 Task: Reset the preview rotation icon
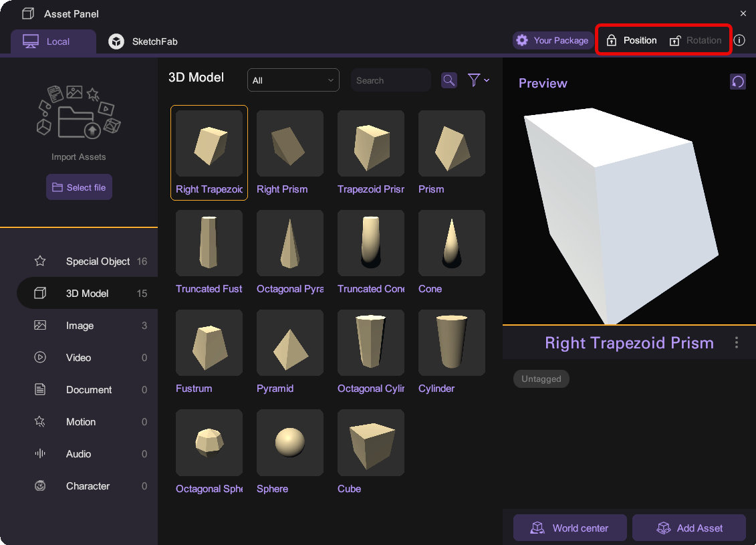pos(737,82)
